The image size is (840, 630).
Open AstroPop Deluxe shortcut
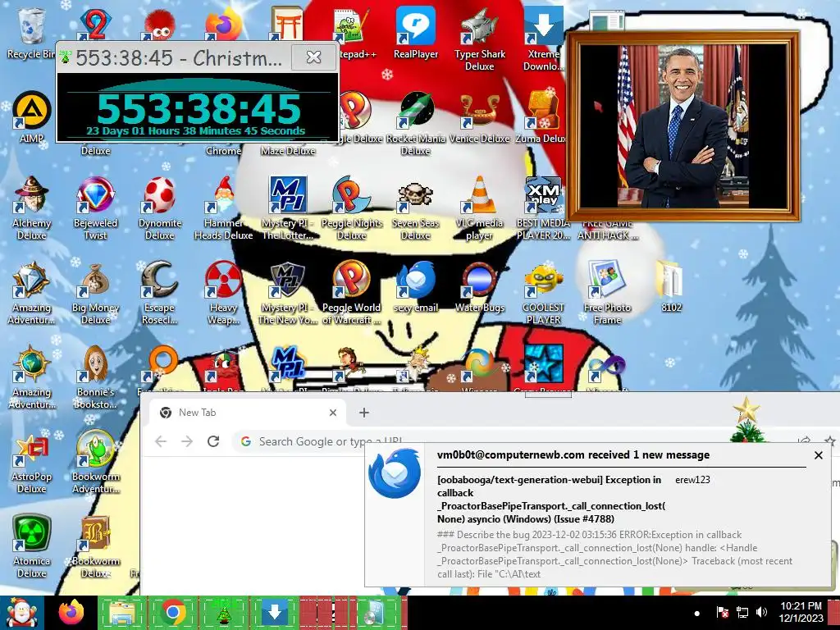(x=32, y=462)
